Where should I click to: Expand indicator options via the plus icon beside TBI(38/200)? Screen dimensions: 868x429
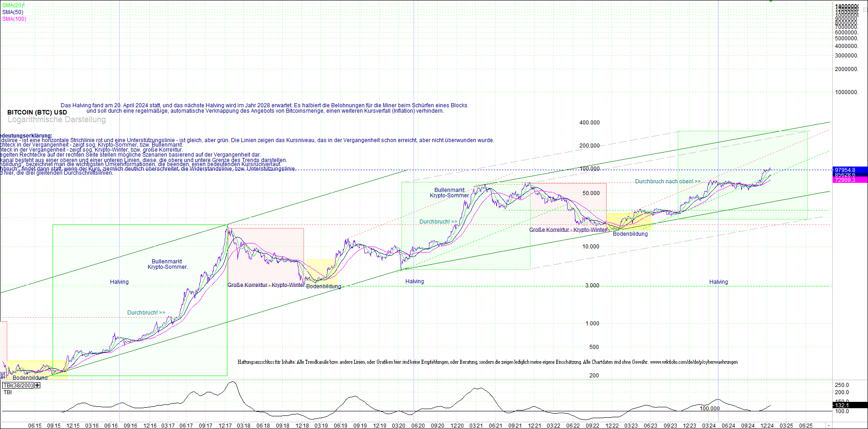(x=38, y=386)
